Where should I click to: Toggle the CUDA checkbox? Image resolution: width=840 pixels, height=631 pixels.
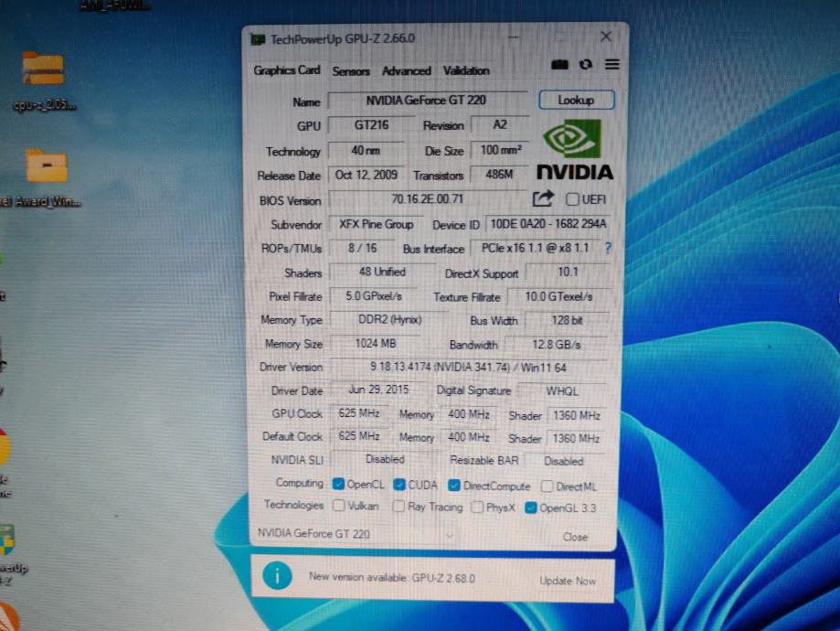399,485
